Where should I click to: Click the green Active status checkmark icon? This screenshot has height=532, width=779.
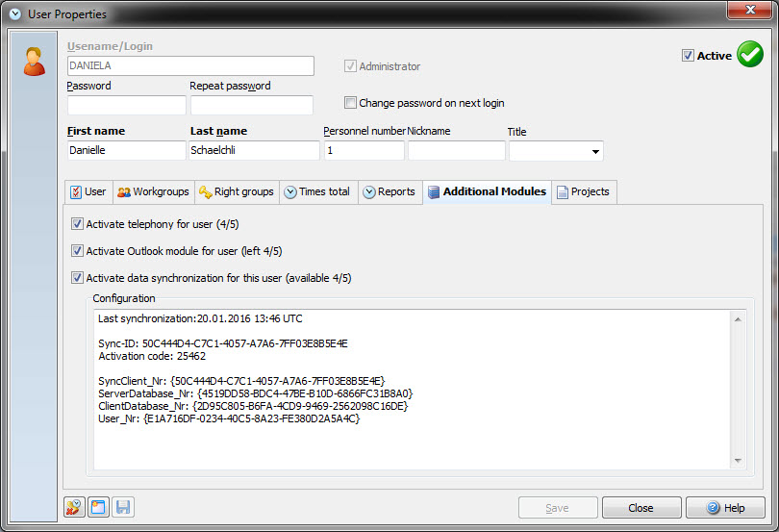[749, 55]
